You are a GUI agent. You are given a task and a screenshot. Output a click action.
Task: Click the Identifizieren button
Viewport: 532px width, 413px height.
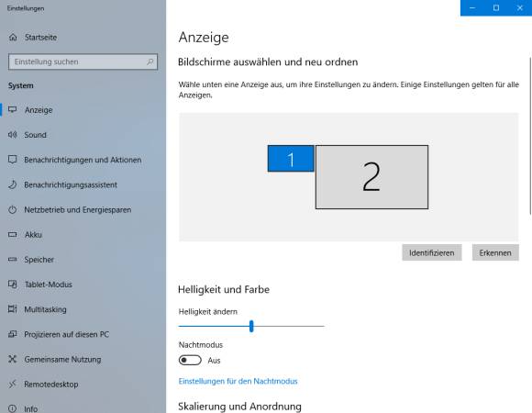point(432,252)
